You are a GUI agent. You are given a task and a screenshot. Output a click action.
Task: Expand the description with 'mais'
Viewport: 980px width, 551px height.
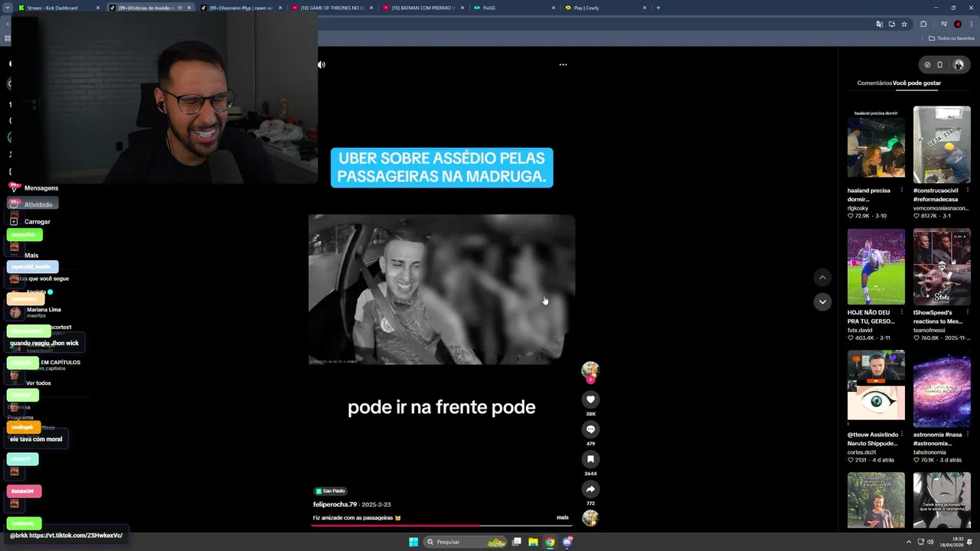[563, 517]
